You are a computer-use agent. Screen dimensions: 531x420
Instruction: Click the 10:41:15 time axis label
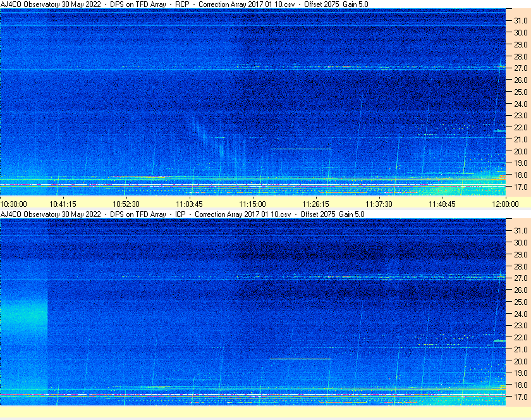tap(63, 204)
